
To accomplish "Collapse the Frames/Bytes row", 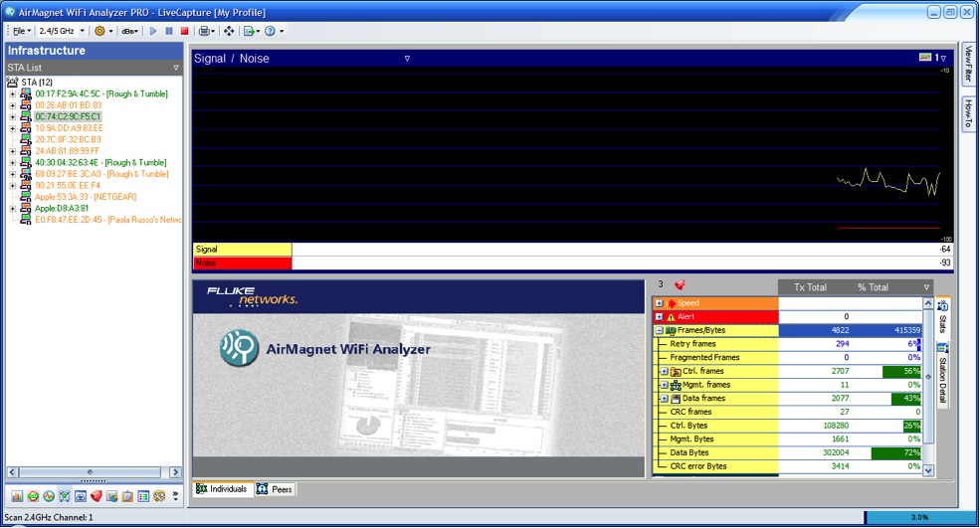I will coord(659,330).
